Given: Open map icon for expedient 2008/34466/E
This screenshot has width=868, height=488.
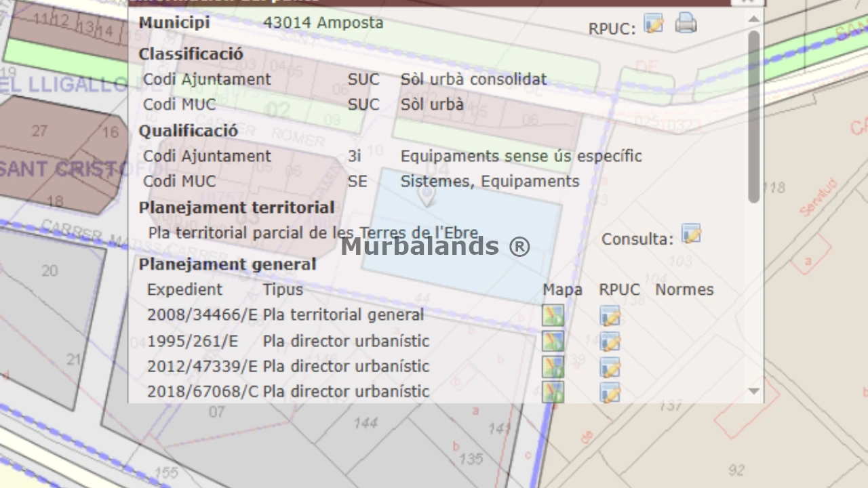Looking at the screenshot, I should [553, 316].
